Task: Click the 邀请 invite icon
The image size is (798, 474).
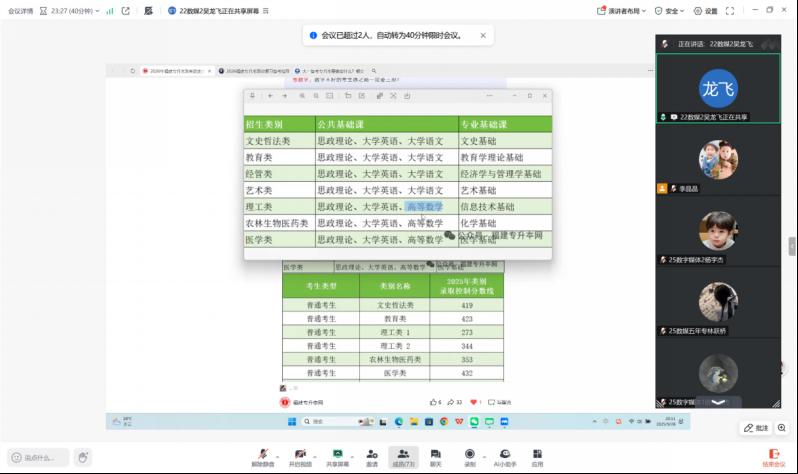Action: [371, 456]
